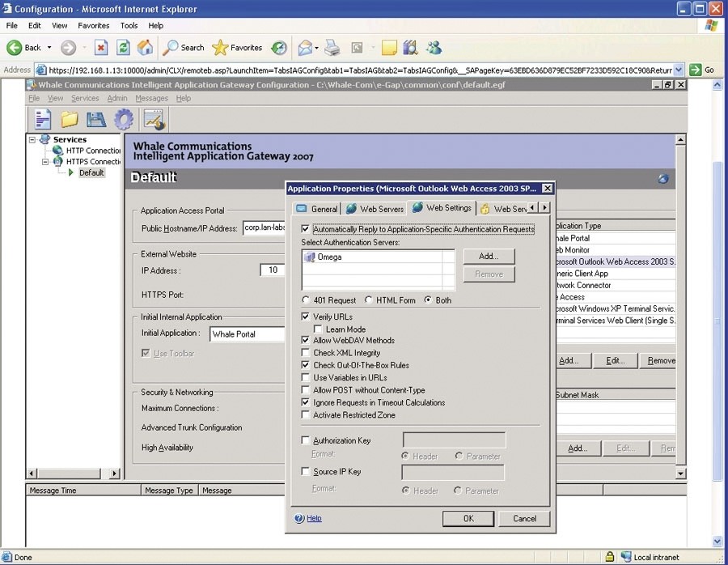The height and width of the screenshot is (565, 728).
Task: Open IE History clock icon
Action: [x=279, y=48]
